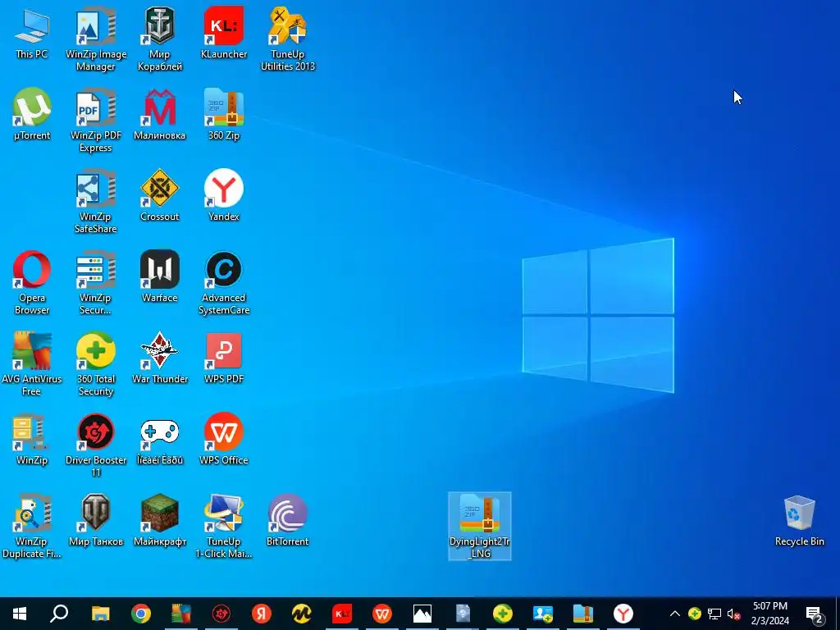840x630 pixels.
Task: Open the Photos app from the taskbar
Action: pyautogui.click(x=422, y=614)
